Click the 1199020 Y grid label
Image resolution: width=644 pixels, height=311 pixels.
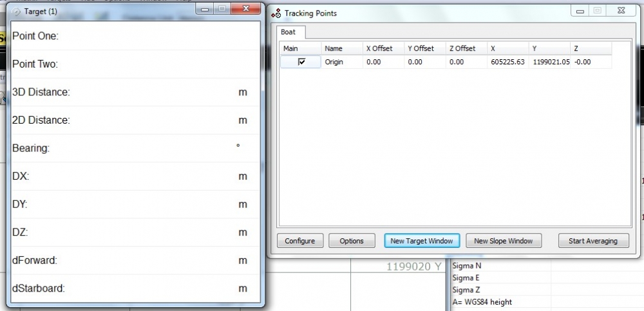tap(414, 267)
